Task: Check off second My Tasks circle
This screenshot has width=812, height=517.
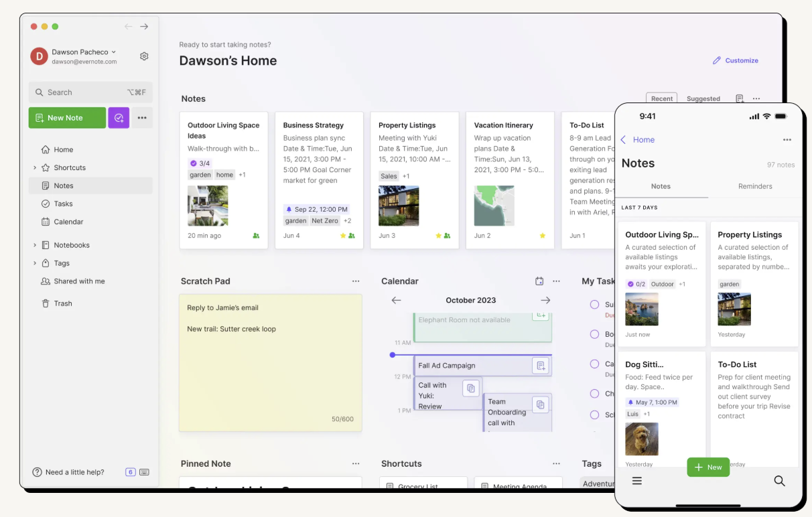Action: 594,334
